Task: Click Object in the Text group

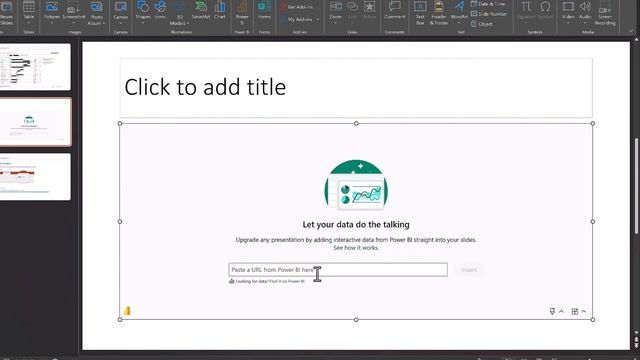Action: coord(482,24)
